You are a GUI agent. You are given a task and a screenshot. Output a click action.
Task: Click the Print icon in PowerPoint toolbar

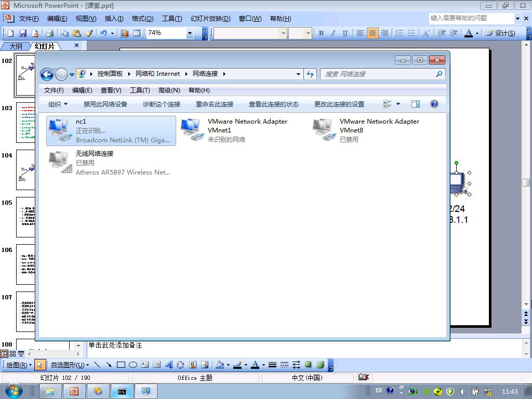click(x=49, y=33)
